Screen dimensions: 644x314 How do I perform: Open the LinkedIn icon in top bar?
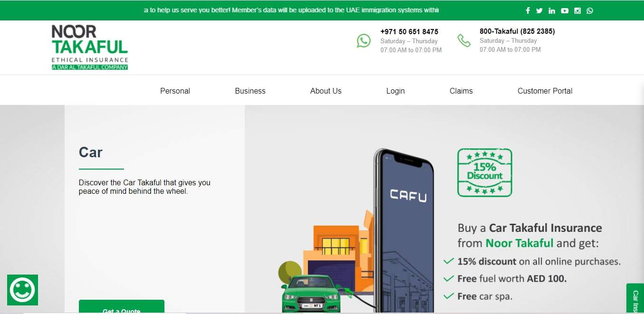point(552,10)
